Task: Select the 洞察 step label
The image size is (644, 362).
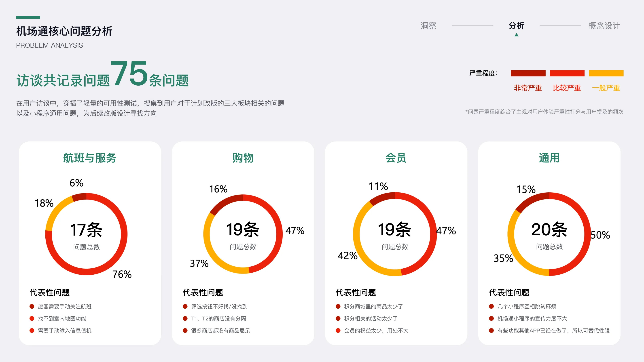Action: pos(428,26)
